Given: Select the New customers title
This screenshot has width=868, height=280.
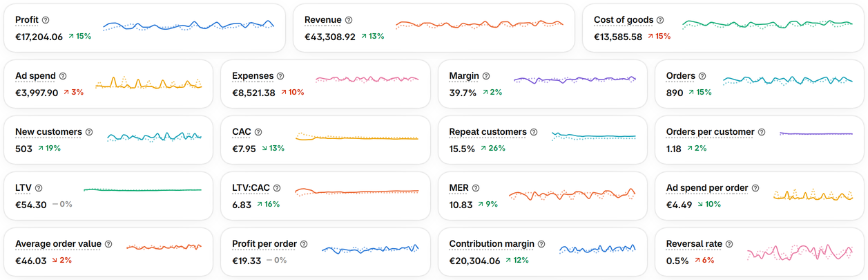Looking at the screenshot, I should coord(48,132).
